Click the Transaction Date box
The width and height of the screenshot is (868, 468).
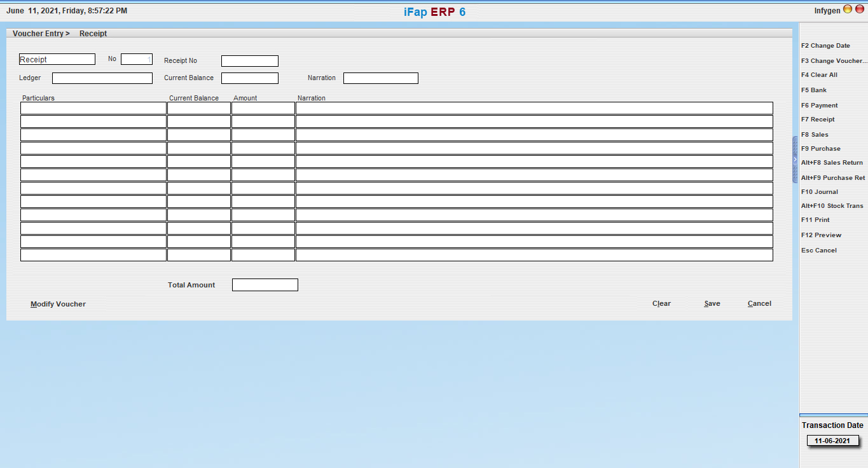tap(832, 441)
